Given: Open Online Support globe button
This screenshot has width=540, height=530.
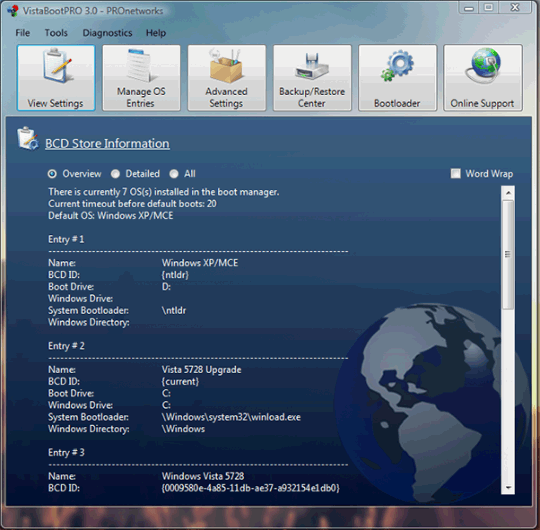Looking at the screenshot, I should click(483, 78).
